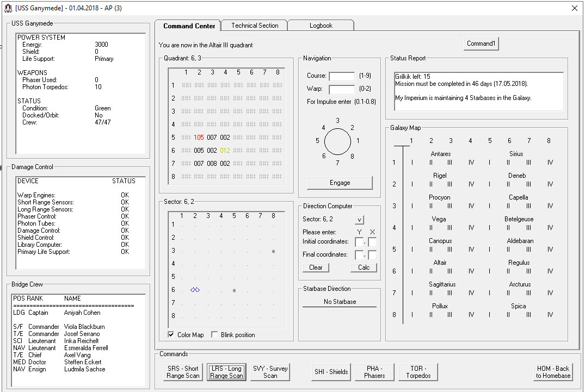Click the star symbol in sector row 6

point(234,291)
